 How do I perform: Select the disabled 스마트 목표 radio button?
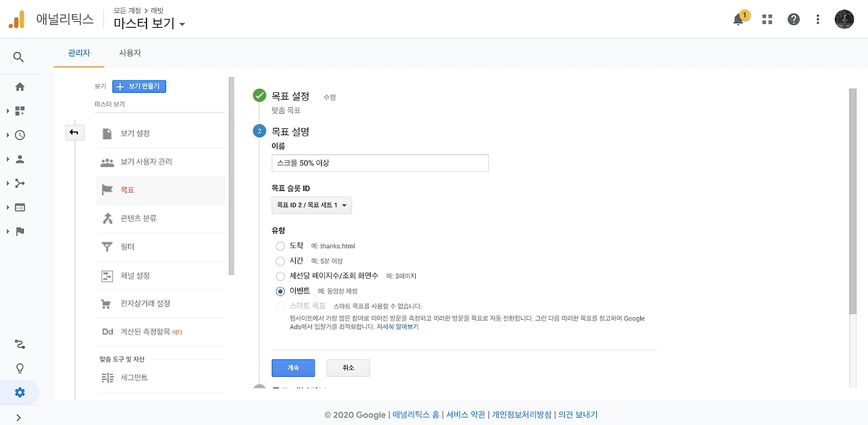pos(280,306)
